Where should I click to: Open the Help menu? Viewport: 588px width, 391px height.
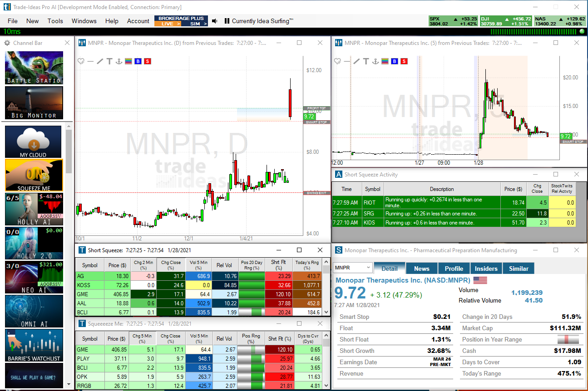click(112, 21)
